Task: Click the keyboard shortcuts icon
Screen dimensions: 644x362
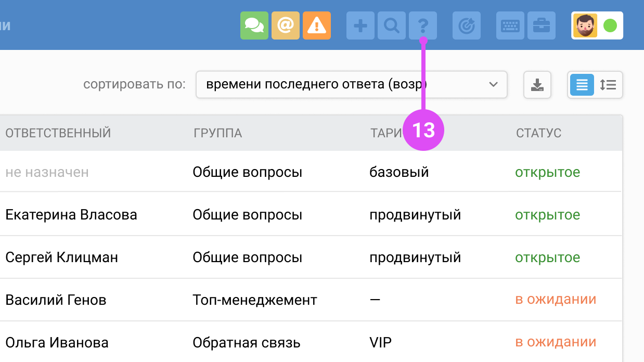Action: pyautogui.click(x=510, y=25)
